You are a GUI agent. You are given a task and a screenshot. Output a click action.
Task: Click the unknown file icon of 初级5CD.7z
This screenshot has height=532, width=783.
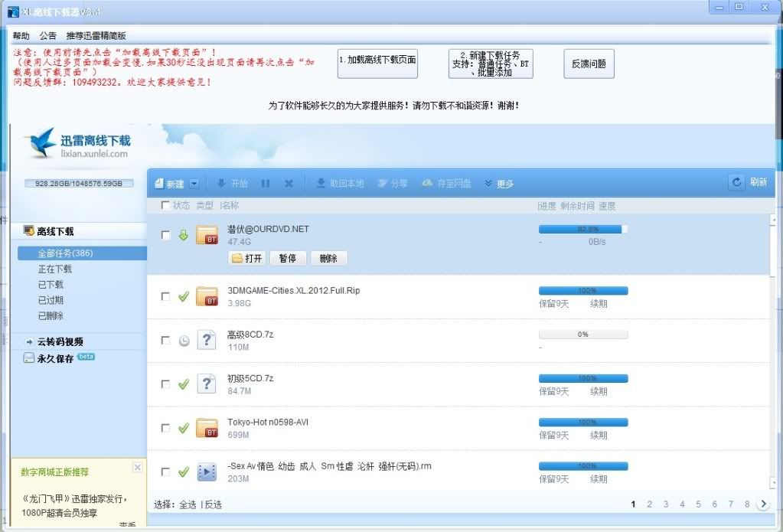[206, 384]
